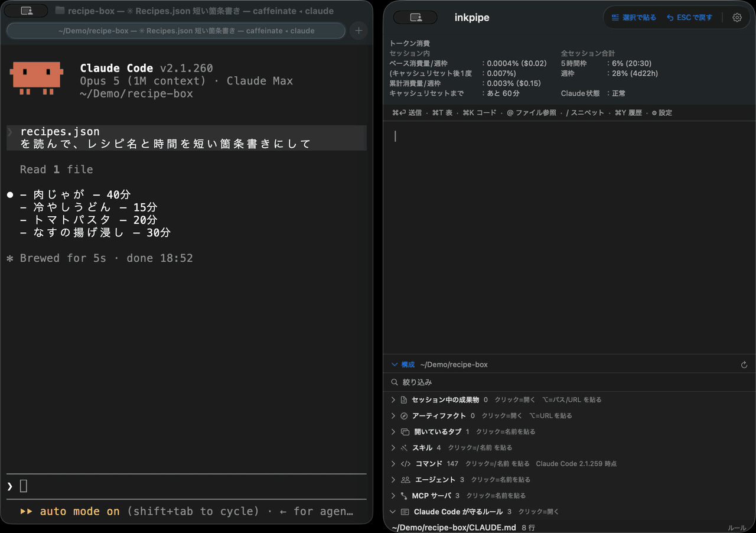Click the ⌘↵ 送信 send hint

pos(407,113)
